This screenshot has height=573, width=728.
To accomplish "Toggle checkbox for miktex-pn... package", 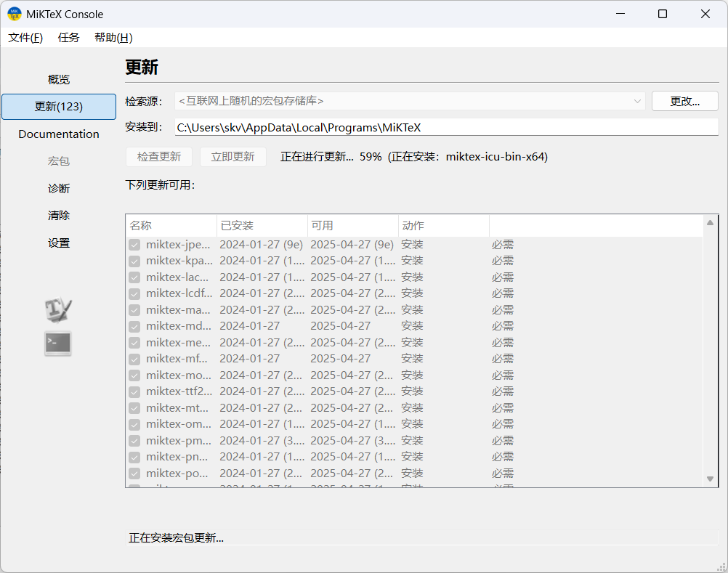I will (134, 458).
